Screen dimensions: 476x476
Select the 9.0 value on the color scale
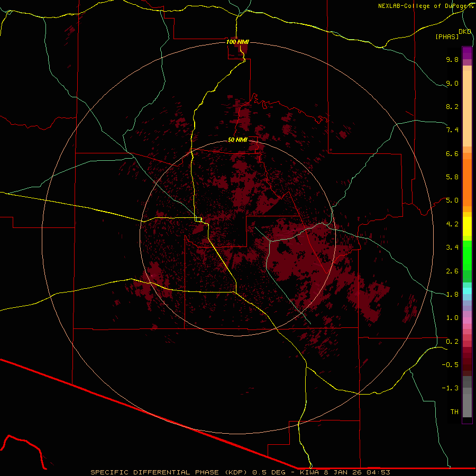tap(452, 83)
